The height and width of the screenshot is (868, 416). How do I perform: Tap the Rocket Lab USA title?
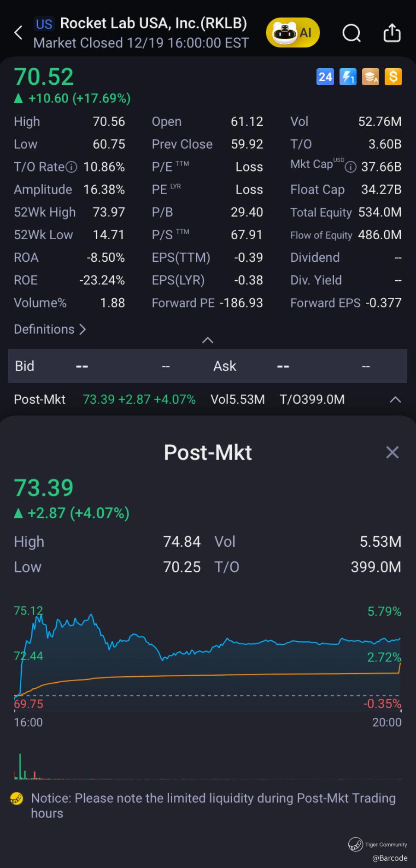tap(153, 23)
